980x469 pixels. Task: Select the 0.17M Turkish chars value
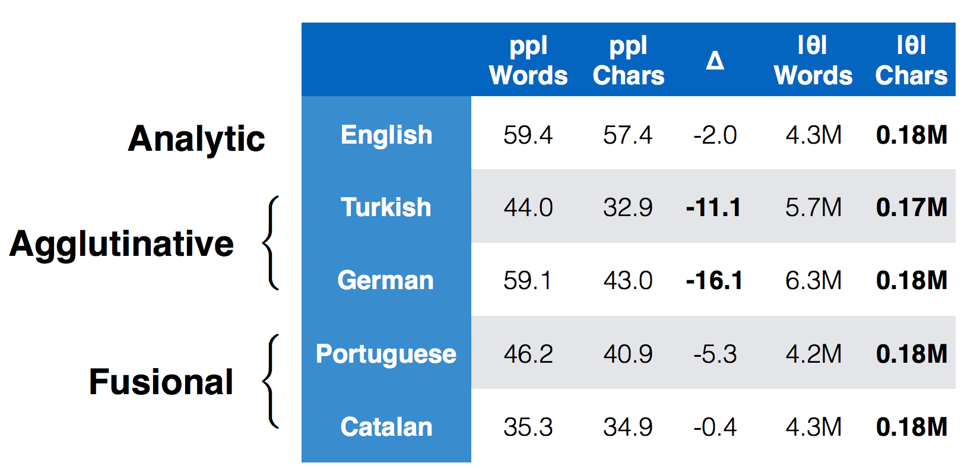(911, 207)
